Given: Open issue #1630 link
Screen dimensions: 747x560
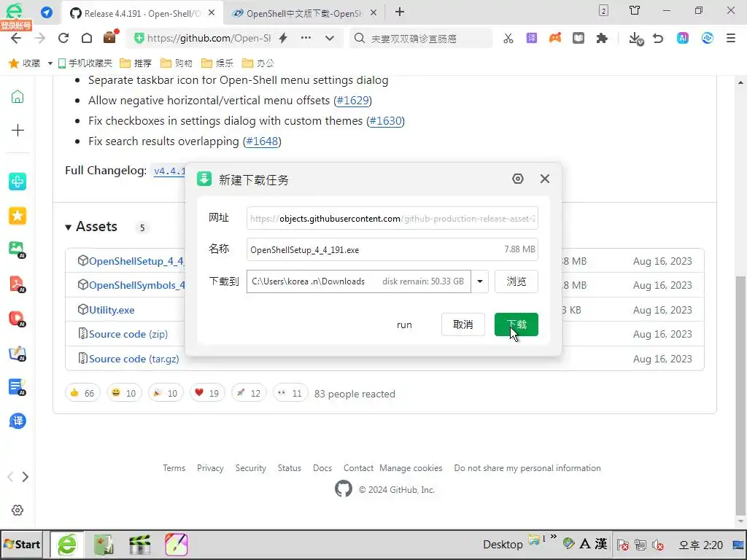Looking at the screenshot, I should [385, 121].
